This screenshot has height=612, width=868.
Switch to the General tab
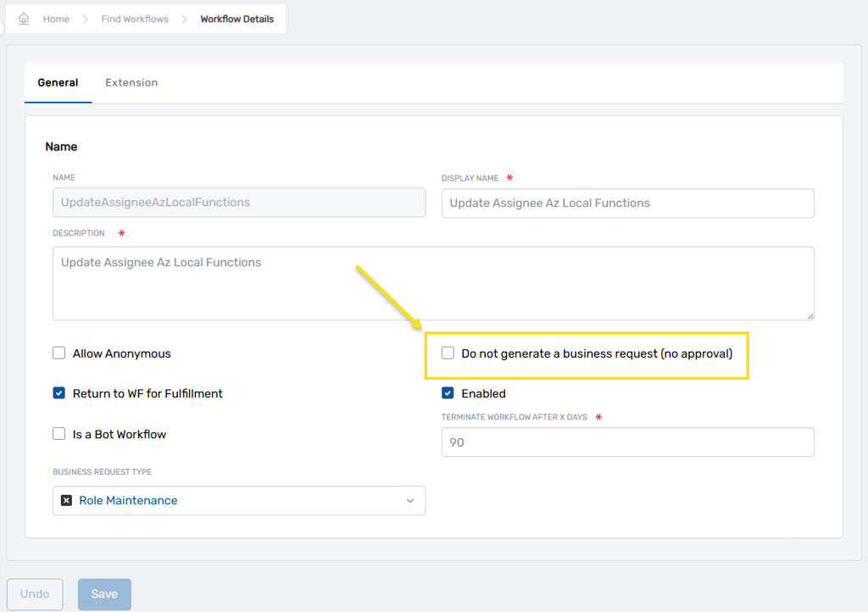tap(58, 82)
